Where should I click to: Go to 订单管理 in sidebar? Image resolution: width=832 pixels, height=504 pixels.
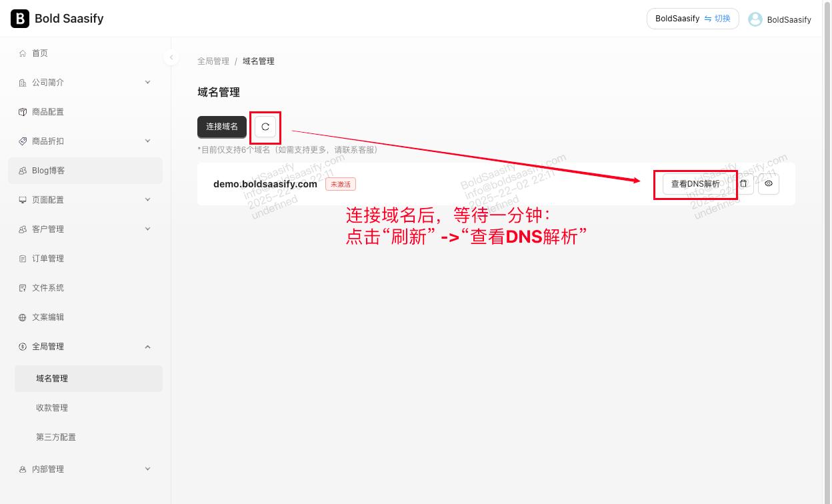click(85, 259)
